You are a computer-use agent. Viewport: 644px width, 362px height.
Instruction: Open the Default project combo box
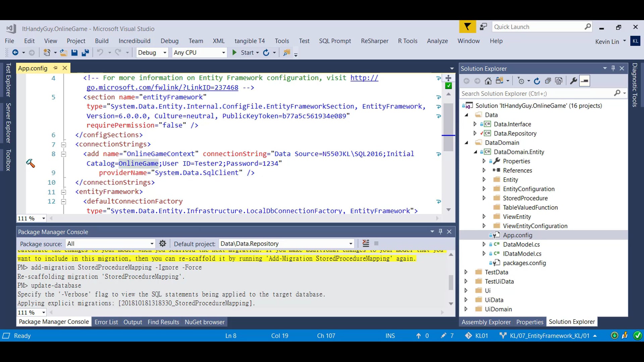tap(351, 244)
